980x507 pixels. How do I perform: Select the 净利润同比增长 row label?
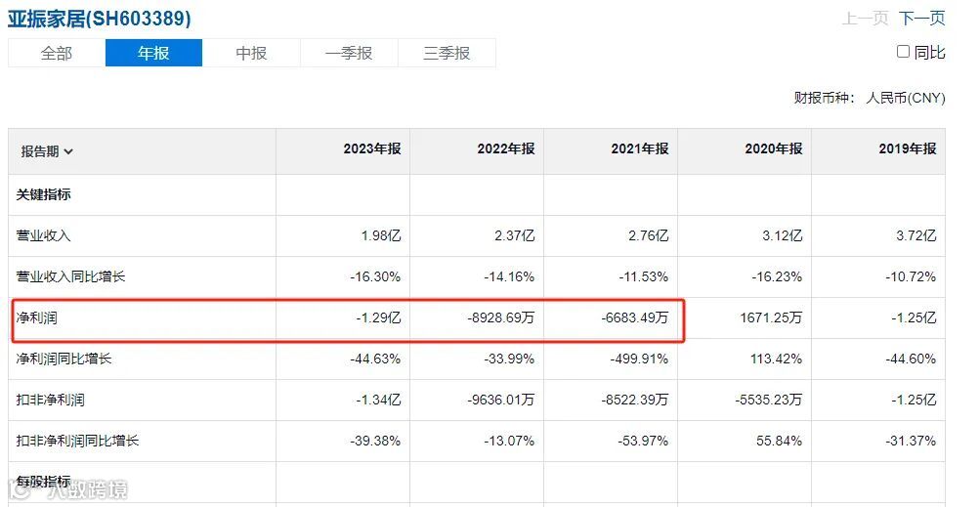coord(64,359)
